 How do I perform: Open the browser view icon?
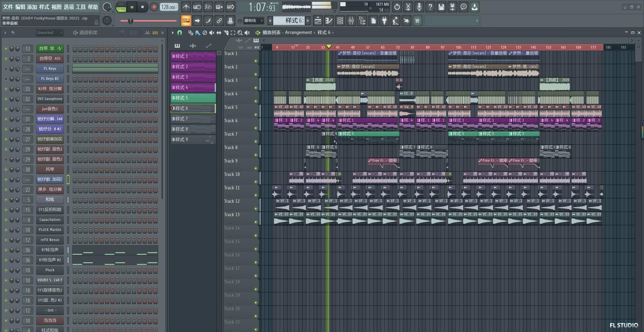click(x=362, y=21)
